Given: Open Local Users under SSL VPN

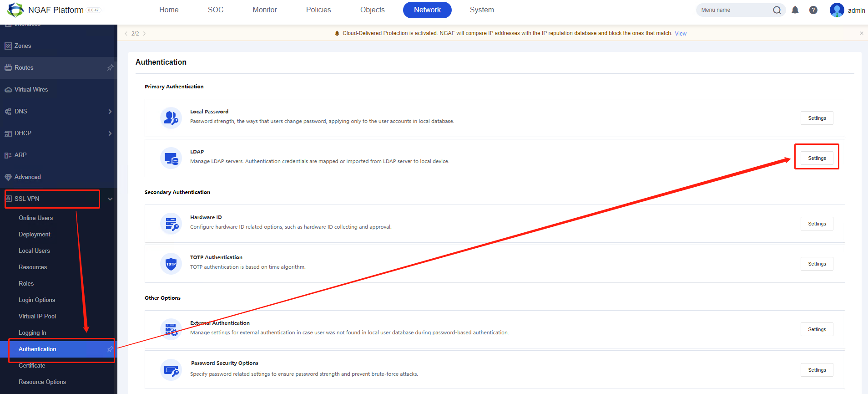Looking at the screenshot, I should [x=34, y=251].
